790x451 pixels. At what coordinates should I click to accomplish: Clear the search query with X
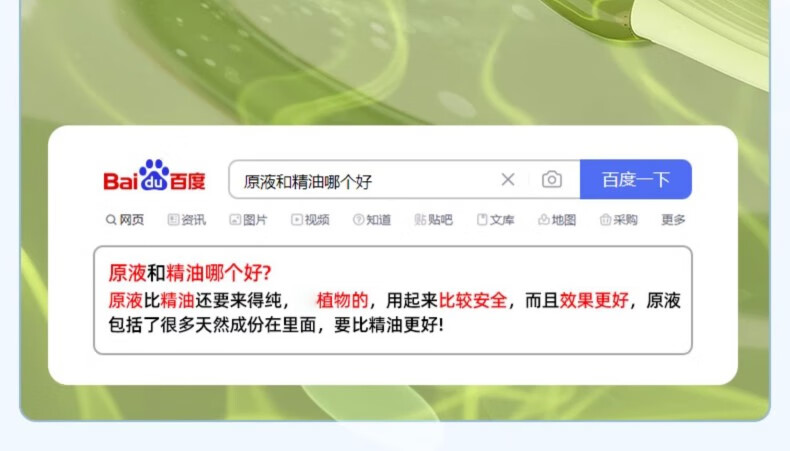click(508, 179)
